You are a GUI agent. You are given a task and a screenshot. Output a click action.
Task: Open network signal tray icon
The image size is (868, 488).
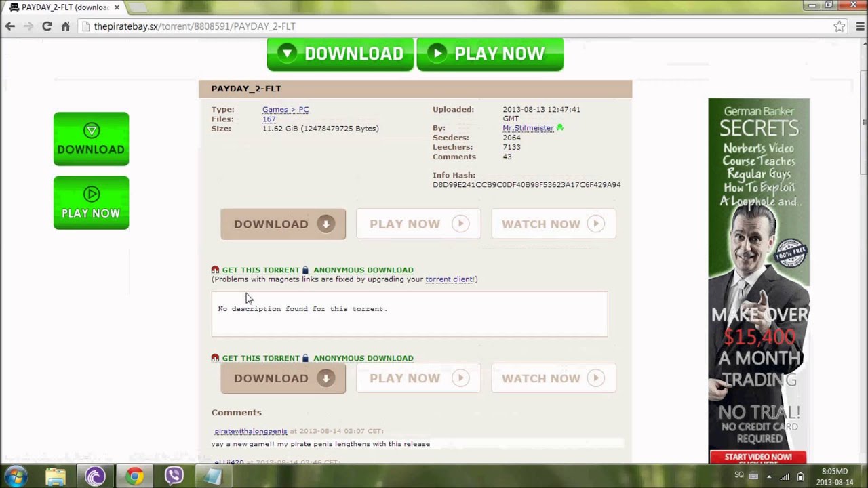coord(785,476)
